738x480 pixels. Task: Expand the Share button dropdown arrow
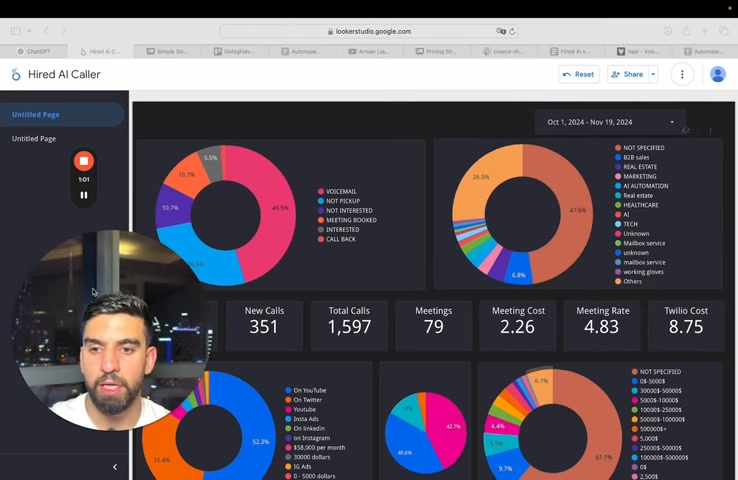coord(653,74)
